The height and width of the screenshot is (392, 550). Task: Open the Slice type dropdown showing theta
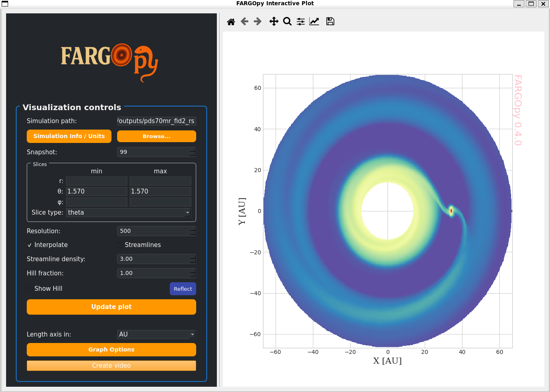128,212
